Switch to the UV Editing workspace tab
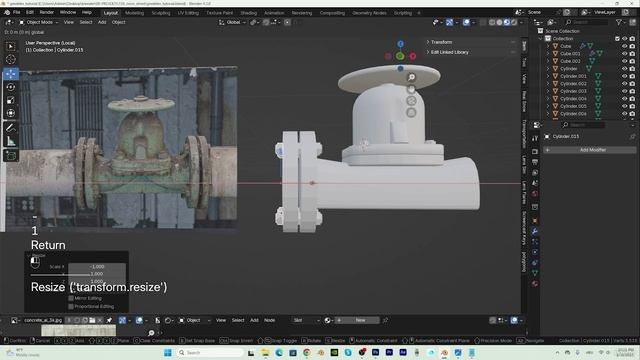Screen dimensions: 640x360 point(188,13)
